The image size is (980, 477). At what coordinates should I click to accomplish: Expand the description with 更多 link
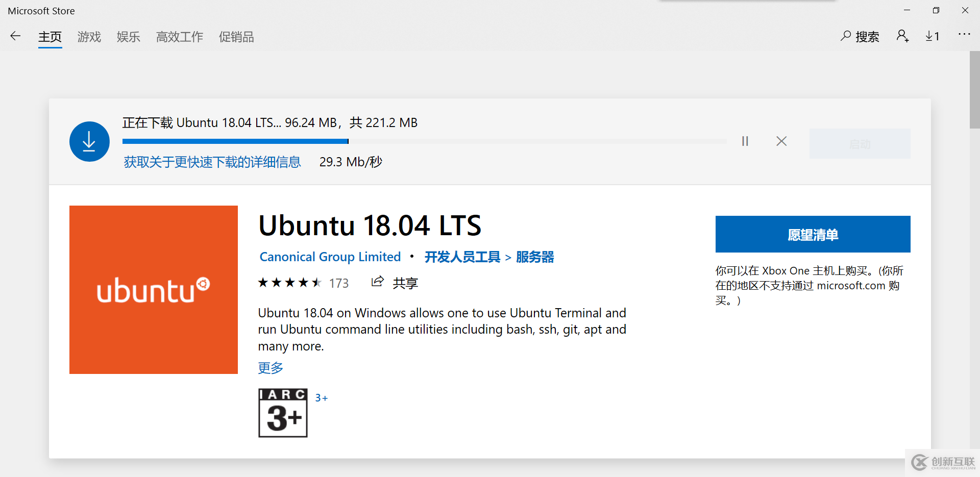tap(271, 368)
